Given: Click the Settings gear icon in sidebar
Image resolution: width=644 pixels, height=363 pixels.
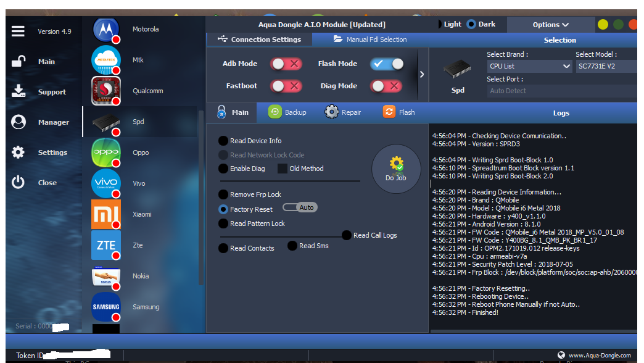Looking at the screenshot, I should [18, 152].
